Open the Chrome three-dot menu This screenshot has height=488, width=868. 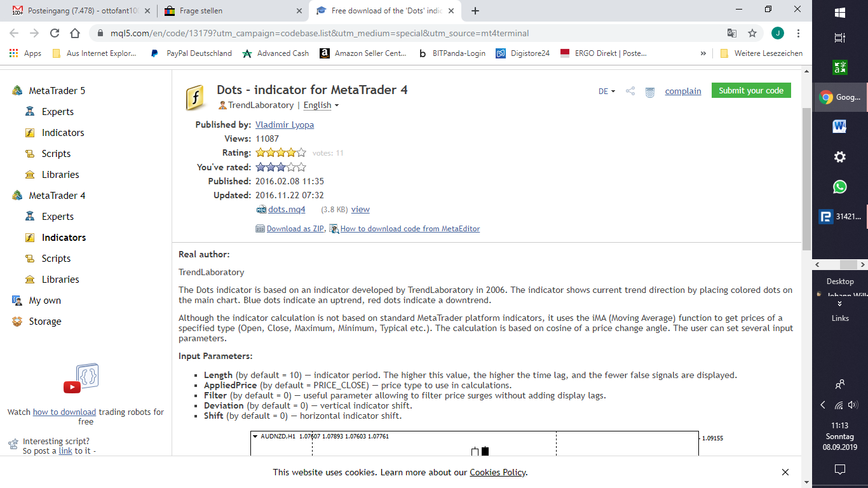coord(798,33)
